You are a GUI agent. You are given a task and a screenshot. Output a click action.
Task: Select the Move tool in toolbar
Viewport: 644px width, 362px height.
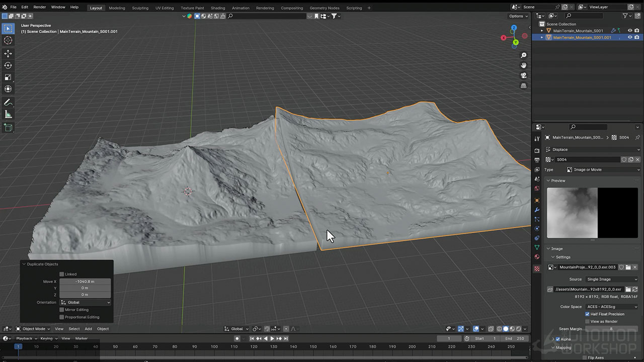pyautogui.click(x=8, y=53)
